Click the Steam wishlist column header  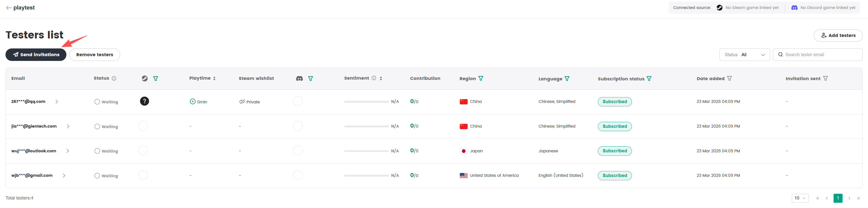[x=256, y=79]
